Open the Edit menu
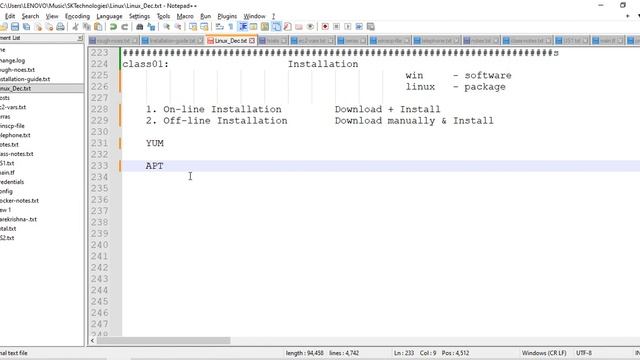This screenshot has height=360, width=640. pos(10,16)
